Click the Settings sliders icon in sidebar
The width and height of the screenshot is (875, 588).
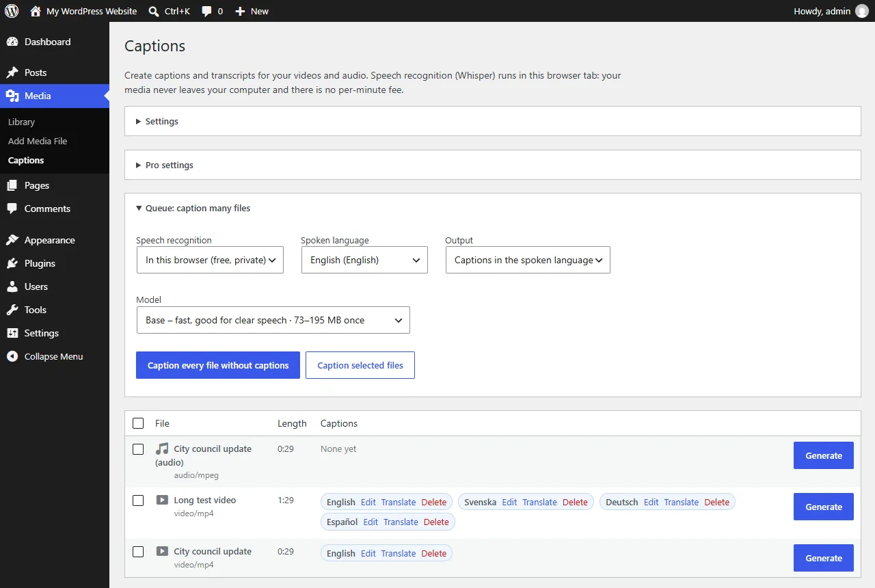12,333
